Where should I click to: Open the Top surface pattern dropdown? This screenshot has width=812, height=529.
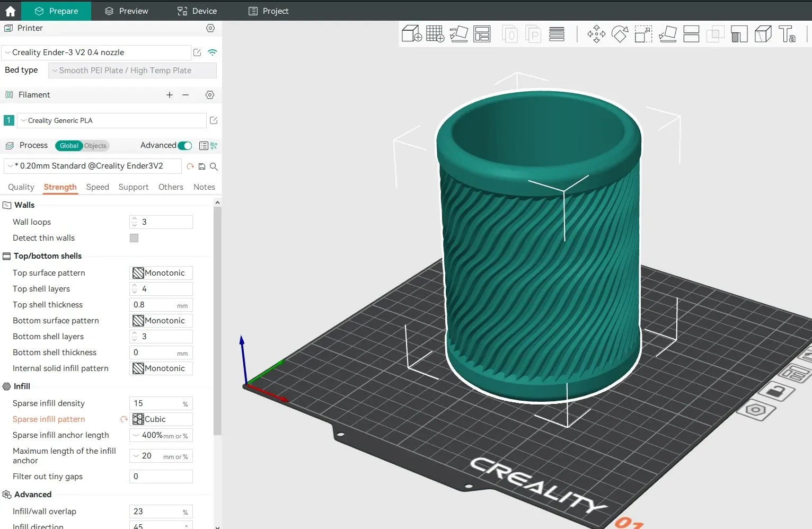click(x=161, y=273)
